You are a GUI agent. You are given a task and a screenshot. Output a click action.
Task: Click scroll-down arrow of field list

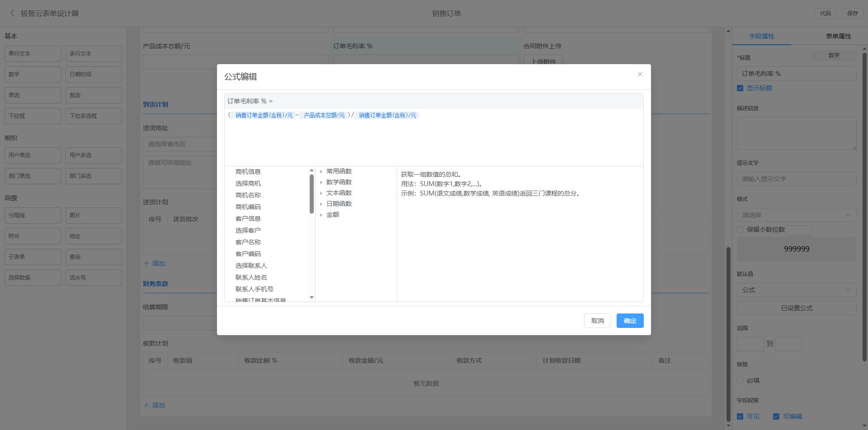click(311, 297)
